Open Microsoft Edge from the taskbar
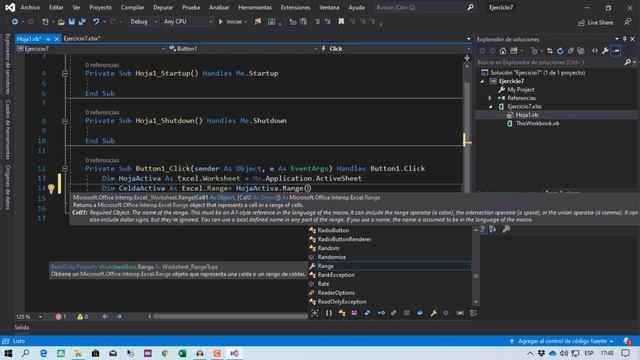Image resolution: width=640 pixels, height=360 pixels. 43,353
